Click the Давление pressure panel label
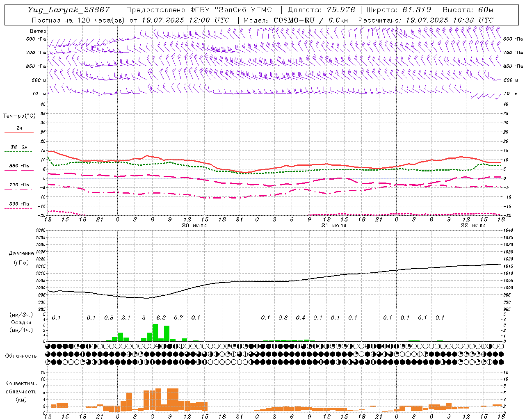The height and width of the screenshot is (420, 525). coord(21,253)
